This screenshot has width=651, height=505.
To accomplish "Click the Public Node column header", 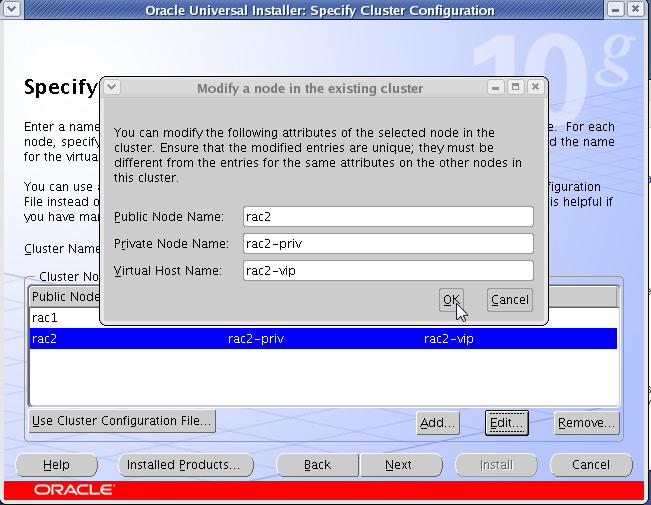I will coord(64,297).
